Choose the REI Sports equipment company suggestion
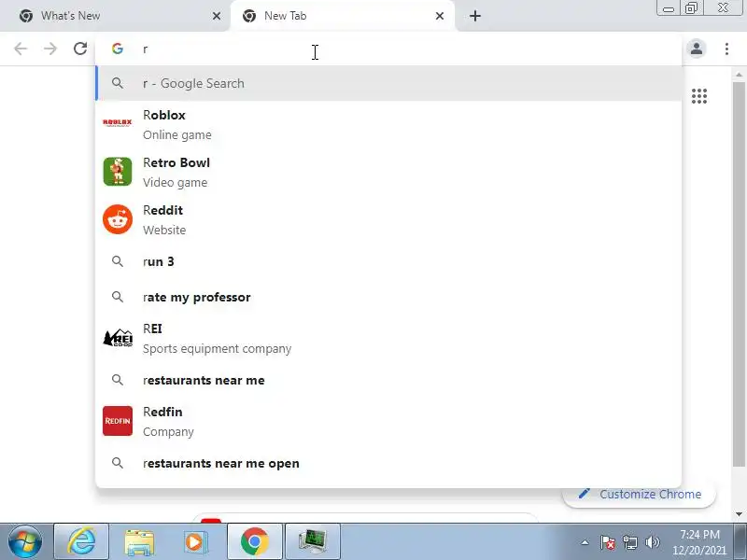The width and height of the screenshot is (747, 560). pyautogui.click(x=388, y=338)
